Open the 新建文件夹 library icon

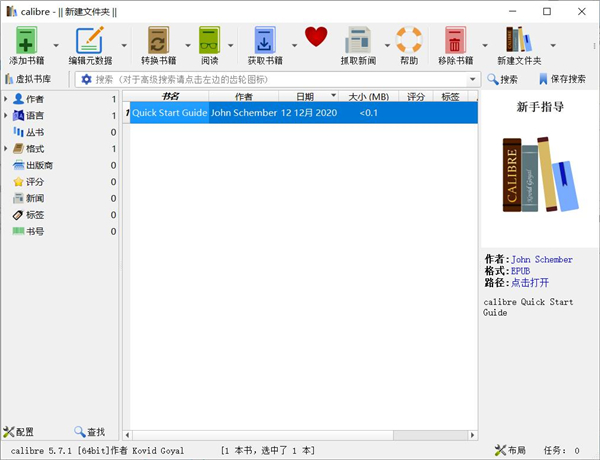(x=518, y=41)
